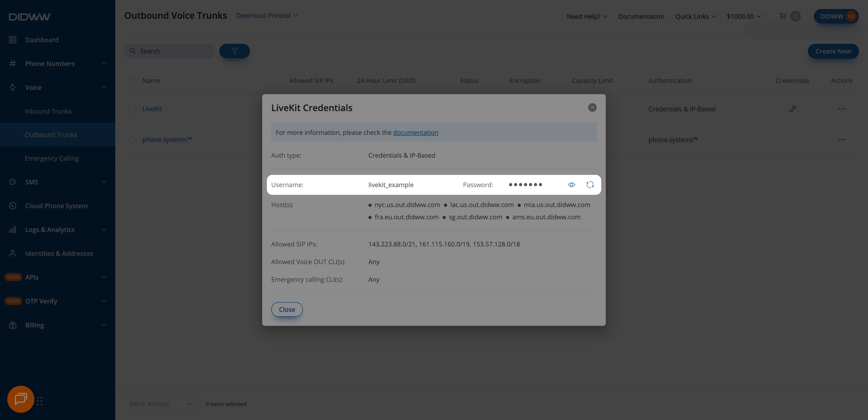Reveal the password with the eye icon
Viewport: 868px width, 420px height.
point(571,185)
